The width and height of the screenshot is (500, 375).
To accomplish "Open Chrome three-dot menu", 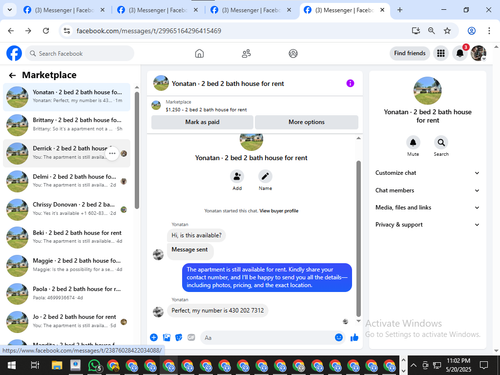I will click(x=489, y=31).
